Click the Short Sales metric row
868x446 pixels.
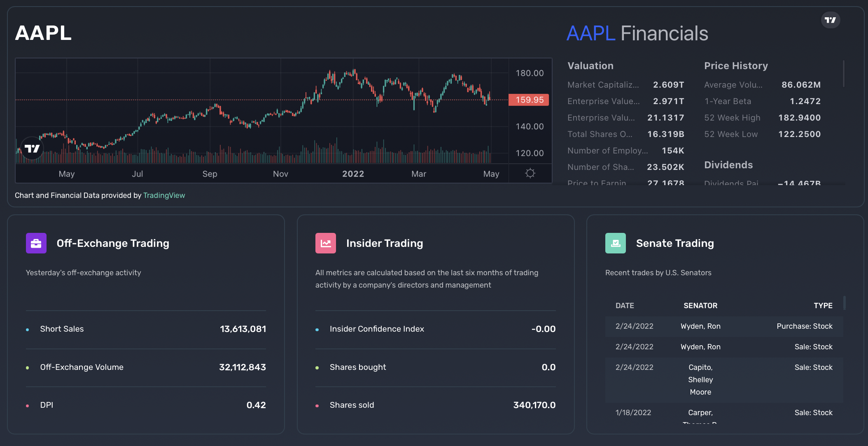[x=146, y=329]
